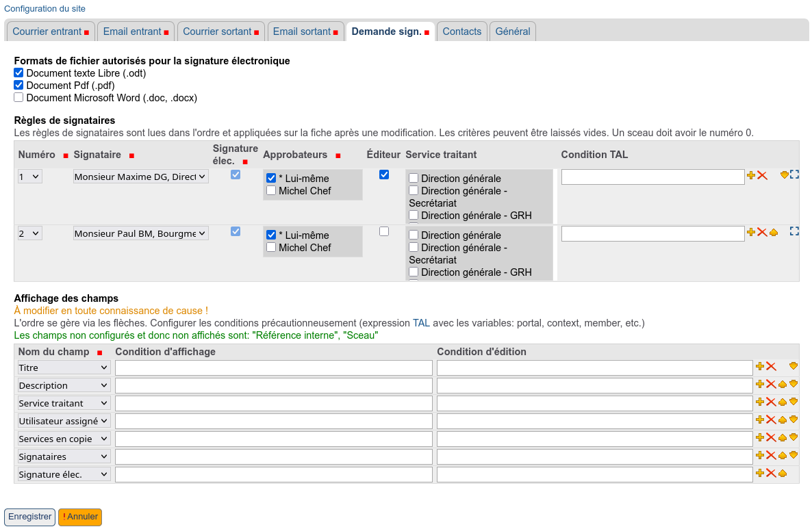This screenshot has width=812, height=529.
Task: Move the Description field row up
Action: pyautogui.click(x=783, y=385)
